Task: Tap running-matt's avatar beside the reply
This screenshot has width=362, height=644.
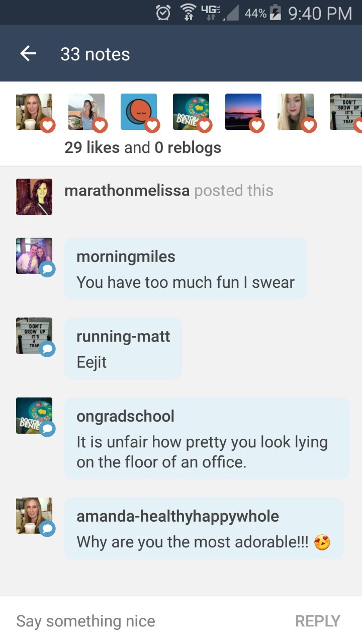Action: pos(34,336)
